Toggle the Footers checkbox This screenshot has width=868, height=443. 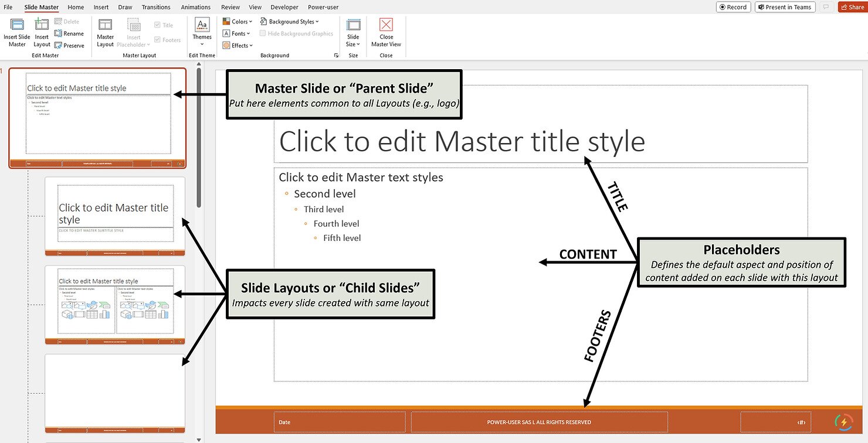click(x=157, y=40)
